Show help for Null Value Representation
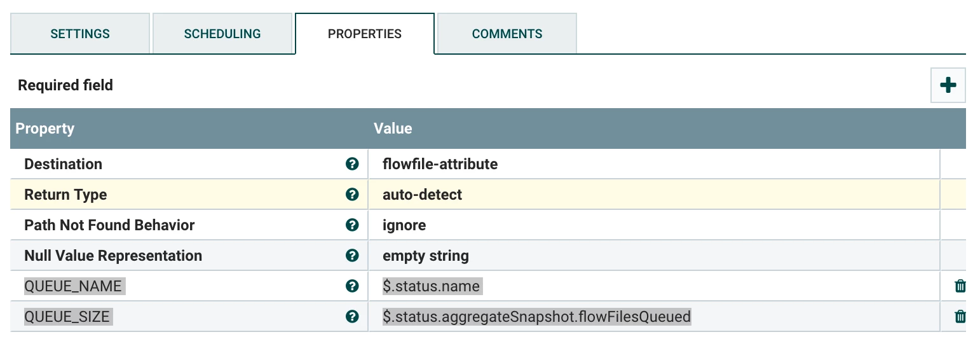Image resolution: width=980 pixels, height=346 pixels. point(352,256)
